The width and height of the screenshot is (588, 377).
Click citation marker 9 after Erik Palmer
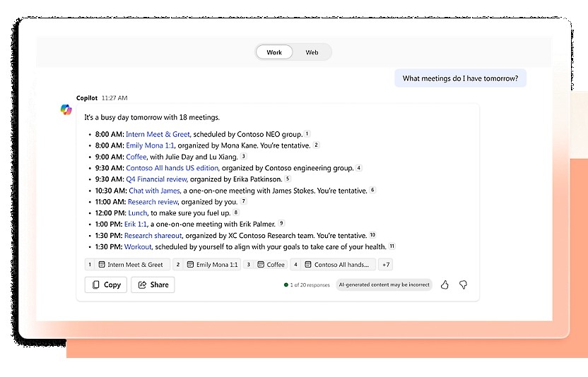tap(281, 223)
